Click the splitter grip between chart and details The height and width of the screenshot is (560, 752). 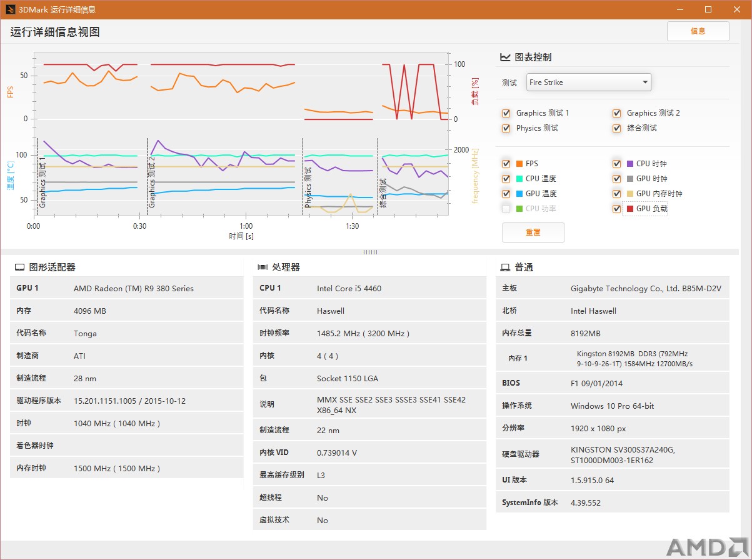click(370, 252)
